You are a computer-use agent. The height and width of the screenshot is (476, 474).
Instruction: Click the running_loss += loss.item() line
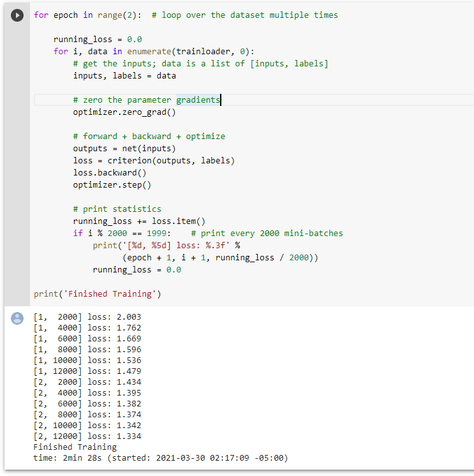[139, 221]
